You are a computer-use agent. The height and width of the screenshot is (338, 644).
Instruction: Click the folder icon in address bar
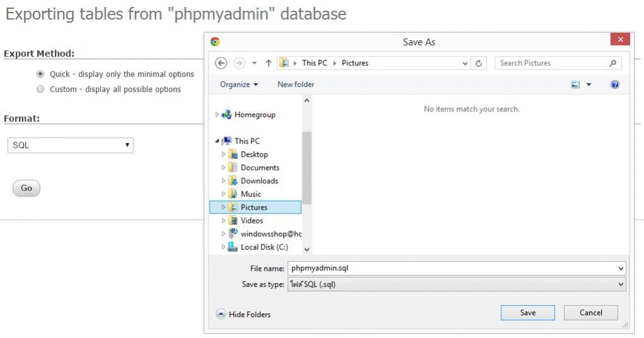pos(284,63)
